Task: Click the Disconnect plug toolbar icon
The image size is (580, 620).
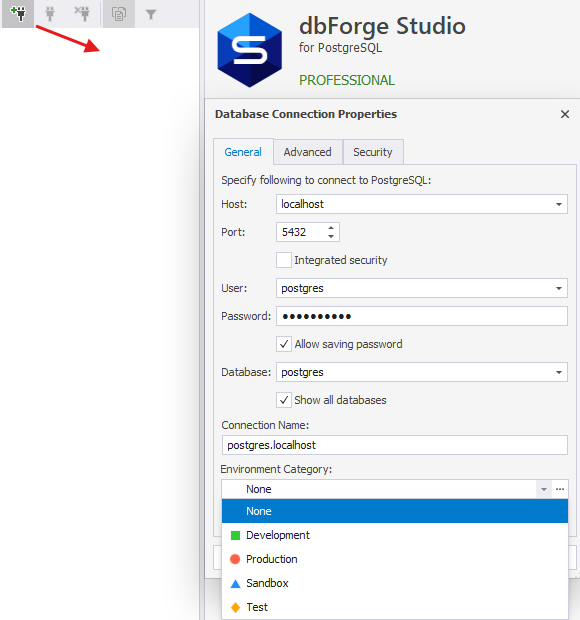Action: pos(83,14)
